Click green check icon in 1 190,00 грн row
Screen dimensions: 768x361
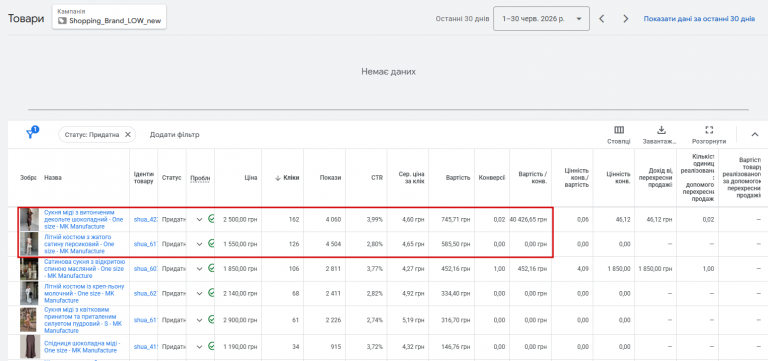(211, 346)
